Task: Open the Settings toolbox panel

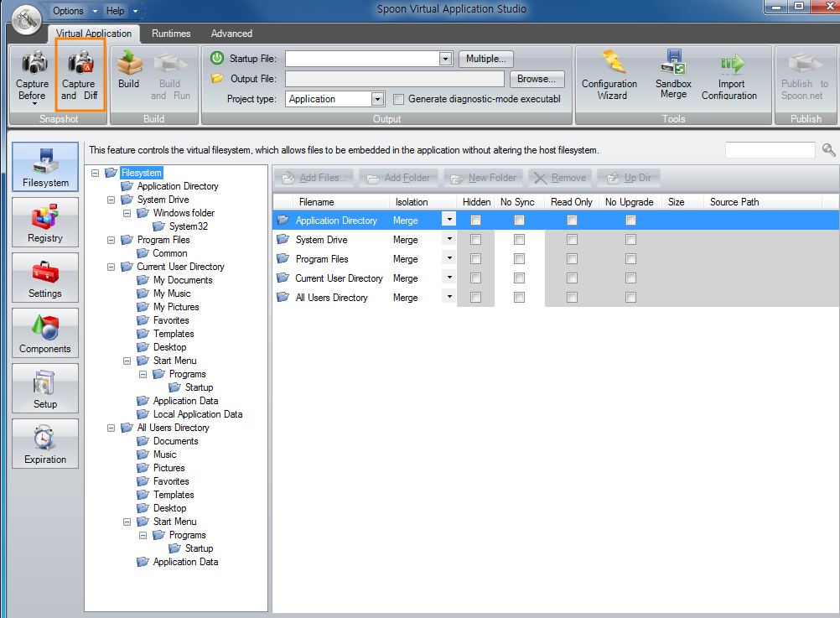Action: tap(45, 278)
